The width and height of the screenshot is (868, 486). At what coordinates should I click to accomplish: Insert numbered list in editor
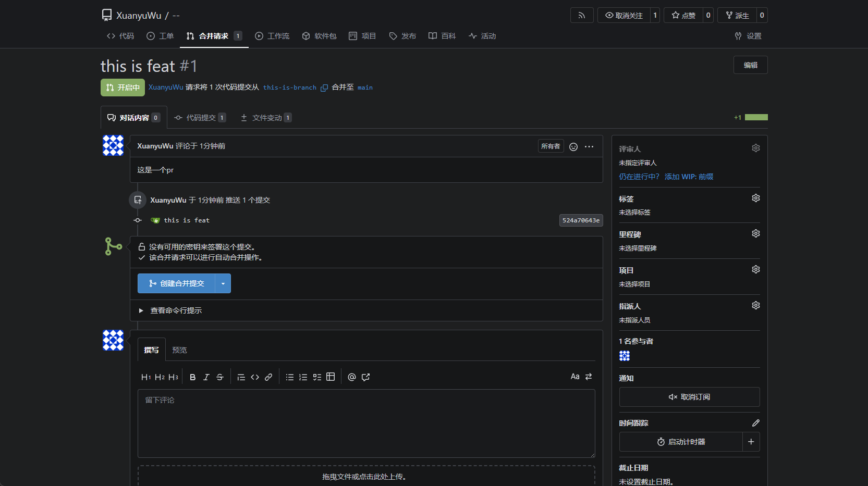pos(303,377)
